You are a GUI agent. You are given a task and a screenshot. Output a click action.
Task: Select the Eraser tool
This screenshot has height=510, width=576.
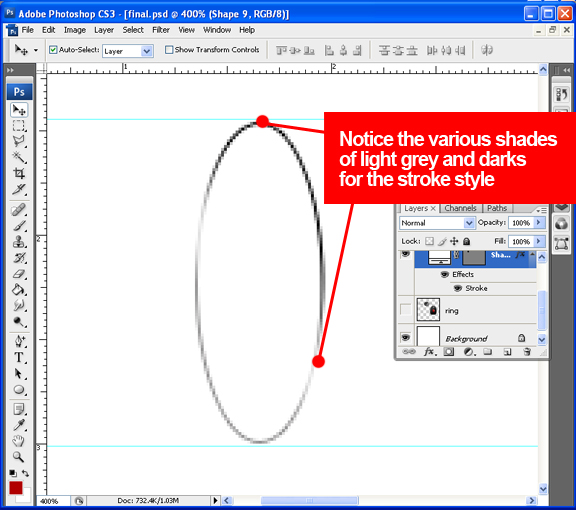tap(19, 274)
